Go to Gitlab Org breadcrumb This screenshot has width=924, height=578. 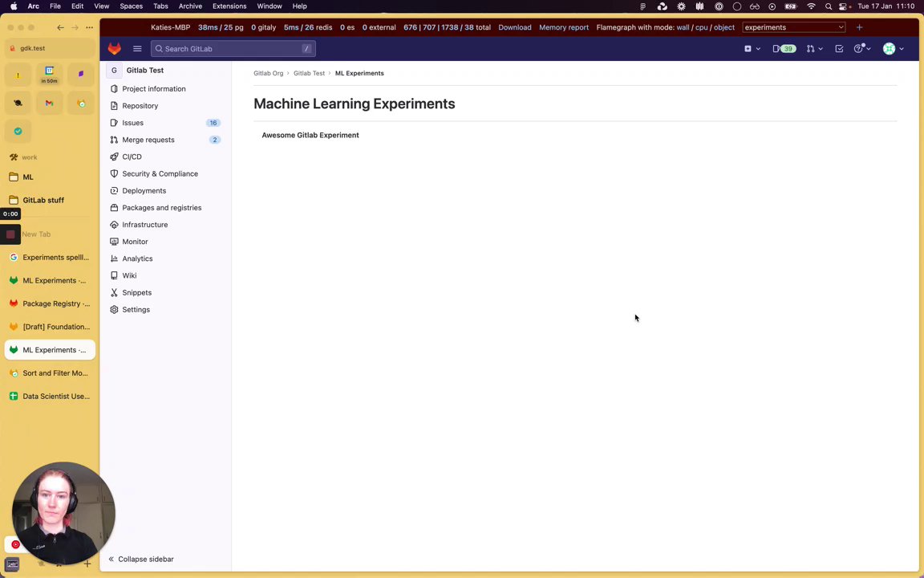(268, 73)
